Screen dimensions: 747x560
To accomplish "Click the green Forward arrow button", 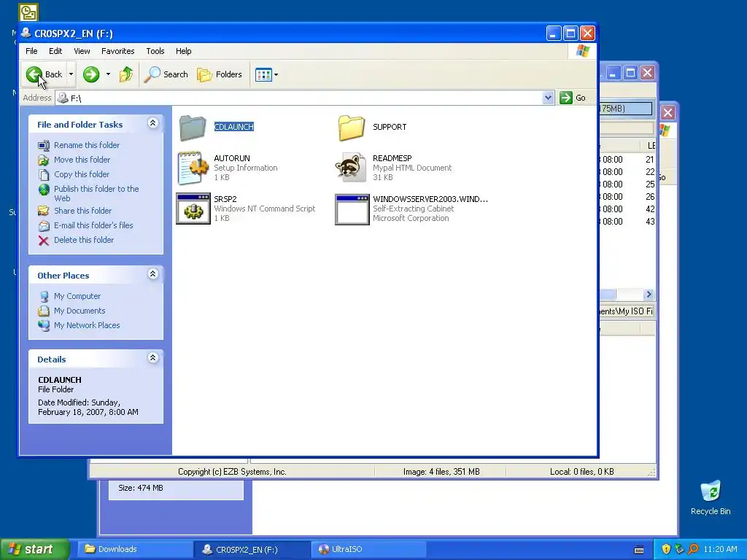I will click(x=91, y=74).
